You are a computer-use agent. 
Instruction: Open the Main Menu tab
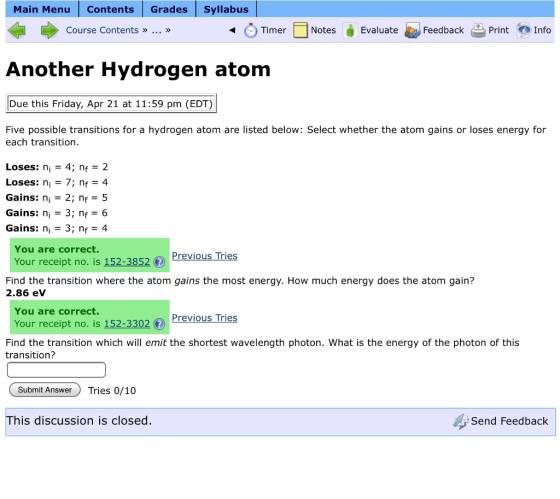point(42,9)
